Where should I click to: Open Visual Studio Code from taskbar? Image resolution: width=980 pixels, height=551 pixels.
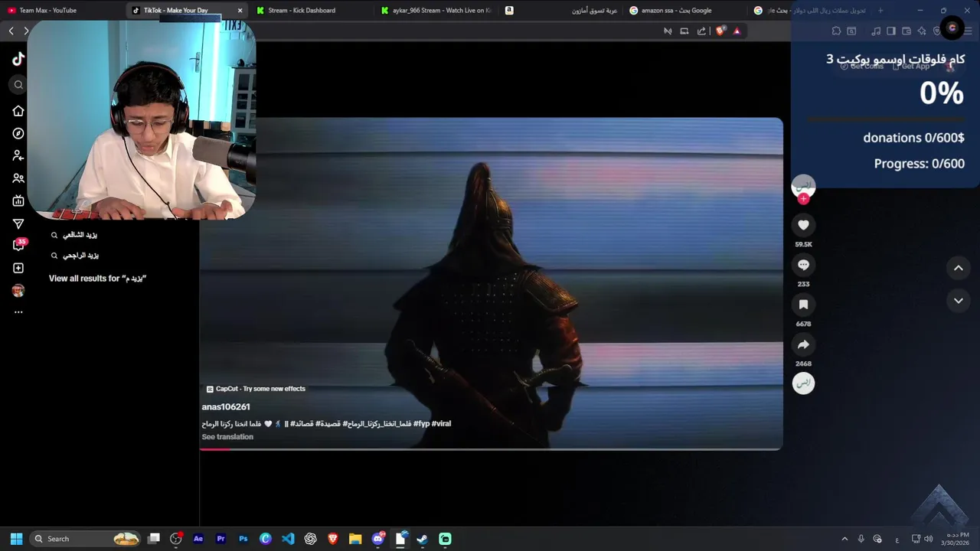(x=288, y=539)
